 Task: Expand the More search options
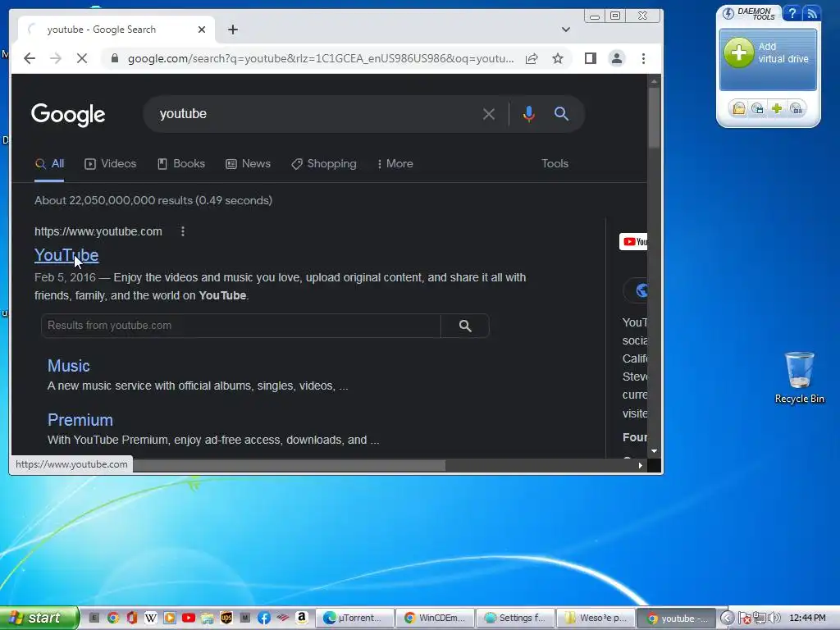395,164
